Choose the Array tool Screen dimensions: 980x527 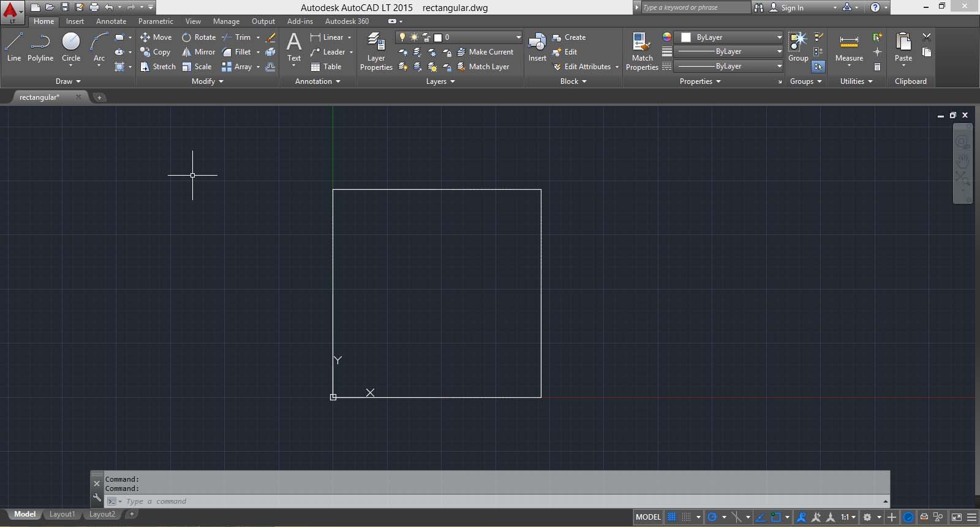236,67
